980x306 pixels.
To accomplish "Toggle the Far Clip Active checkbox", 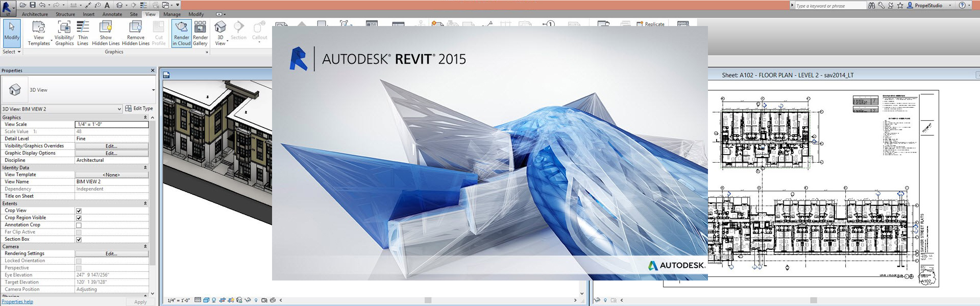I will pyautogui.click(x=79, y=232).
